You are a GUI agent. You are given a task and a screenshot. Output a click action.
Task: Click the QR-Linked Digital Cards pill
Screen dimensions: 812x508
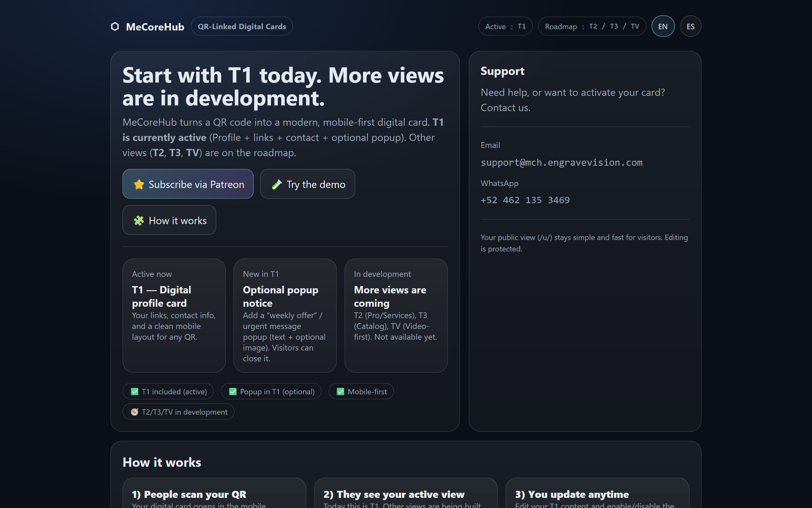pos(242,26)
